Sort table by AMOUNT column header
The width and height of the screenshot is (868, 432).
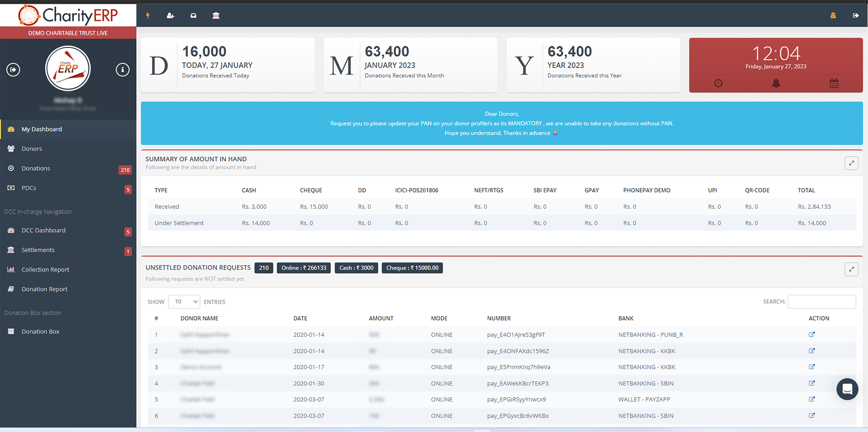(x=381, y=319)
